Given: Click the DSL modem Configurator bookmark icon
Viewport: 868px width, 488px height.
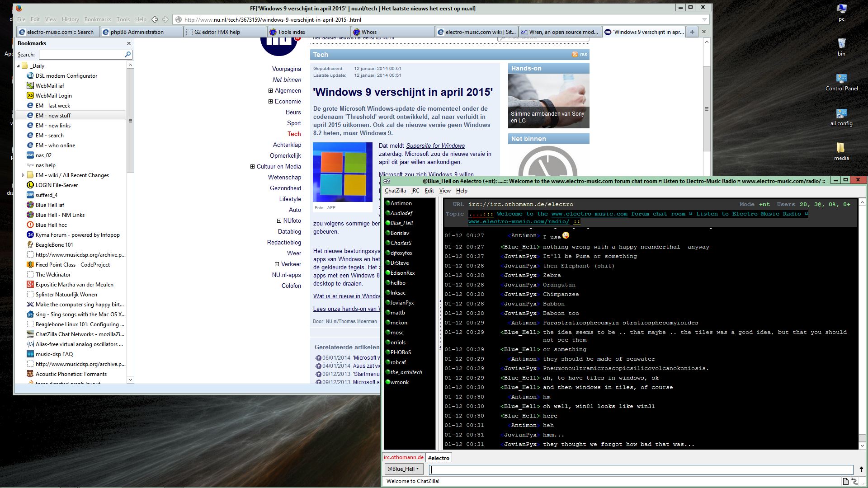Looking at the screenshot, I should (30, 76).
